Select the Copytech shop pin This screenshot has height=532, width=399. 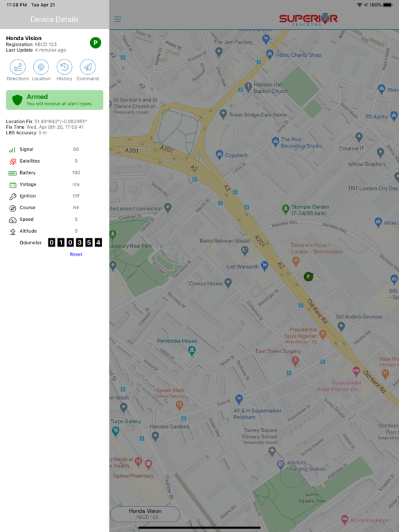coord(220,154)
